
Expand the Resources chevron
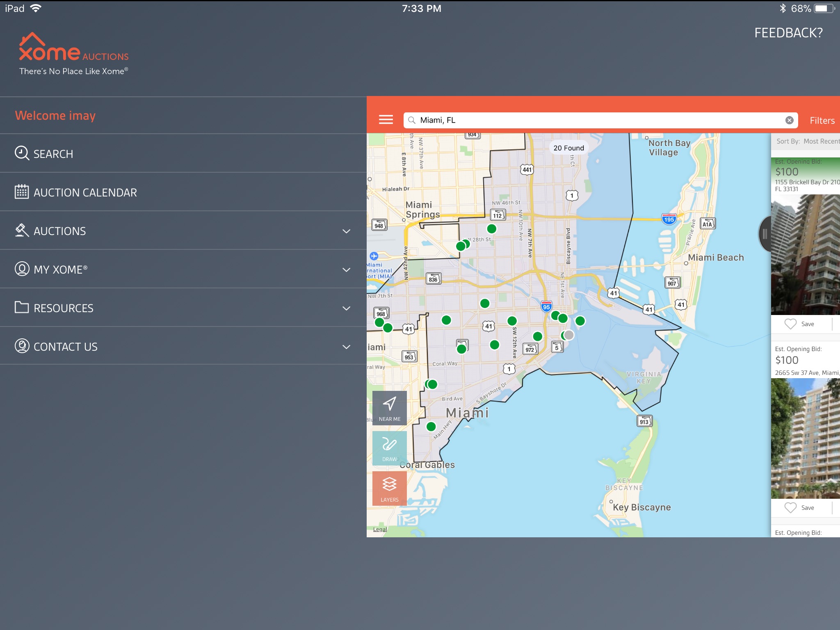click(x=346, y=308)
